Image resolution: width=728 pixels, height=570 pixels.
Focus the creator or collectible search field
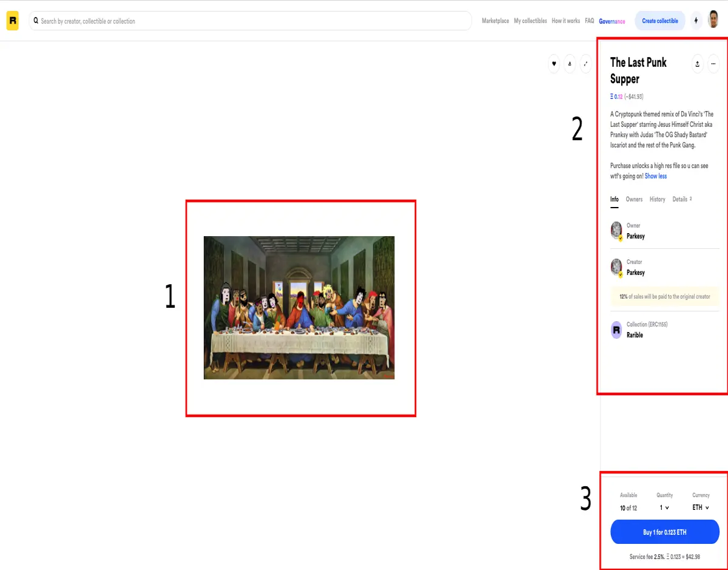[251, 21]
